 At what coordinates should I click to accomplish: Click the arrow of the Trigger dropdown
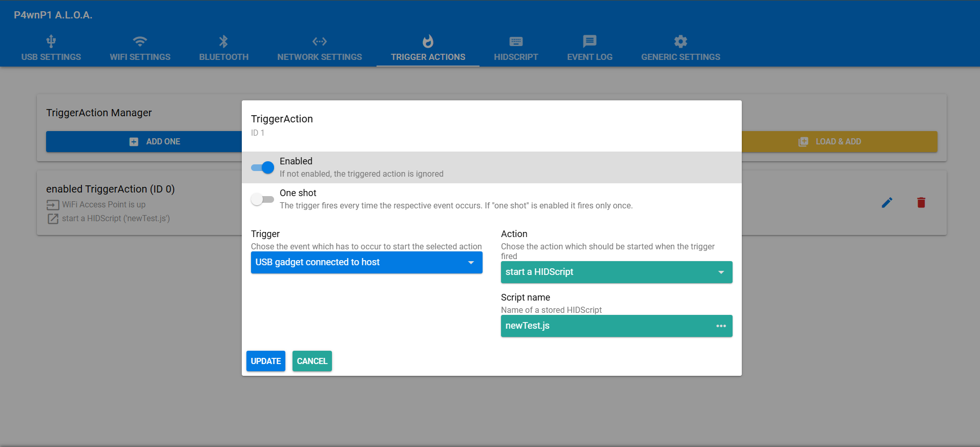471,263
